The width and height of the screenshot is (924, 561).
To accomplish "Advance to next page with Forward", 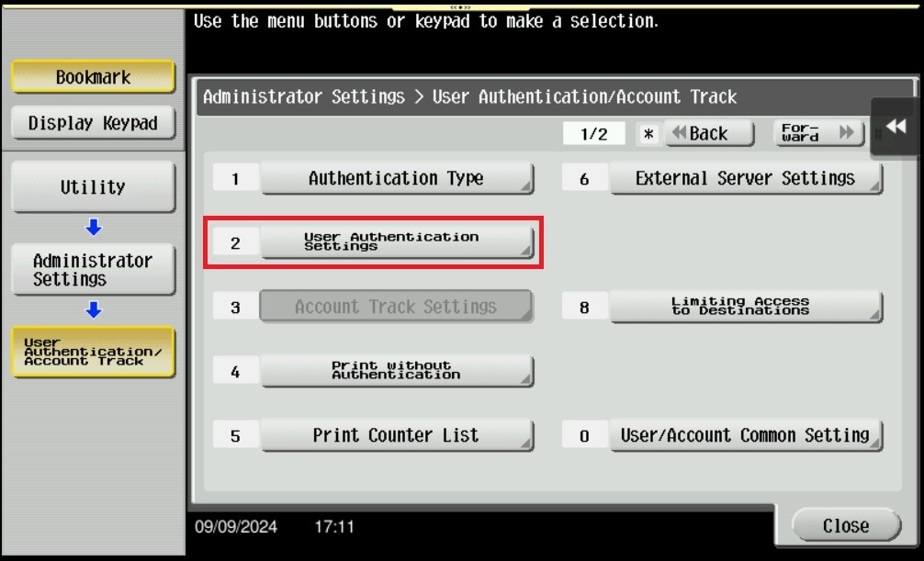I will [x=818, y=134].
